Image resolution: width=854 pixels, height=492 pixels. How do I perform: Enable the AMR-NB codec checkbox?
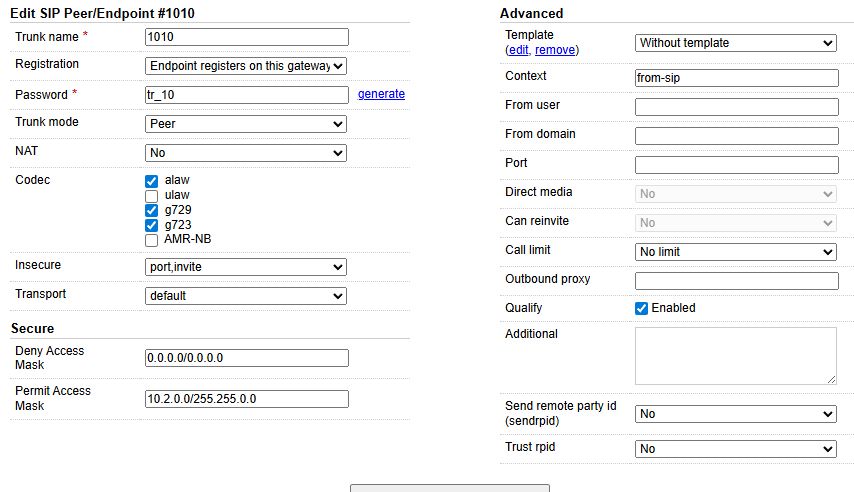[x=151, y=240]
